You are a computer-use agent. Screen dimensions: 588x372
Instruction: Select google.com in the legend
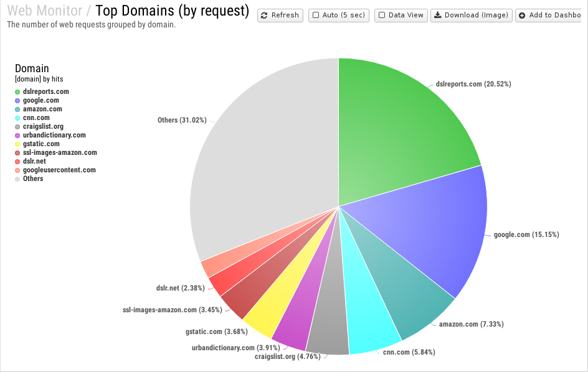point(41,100)
